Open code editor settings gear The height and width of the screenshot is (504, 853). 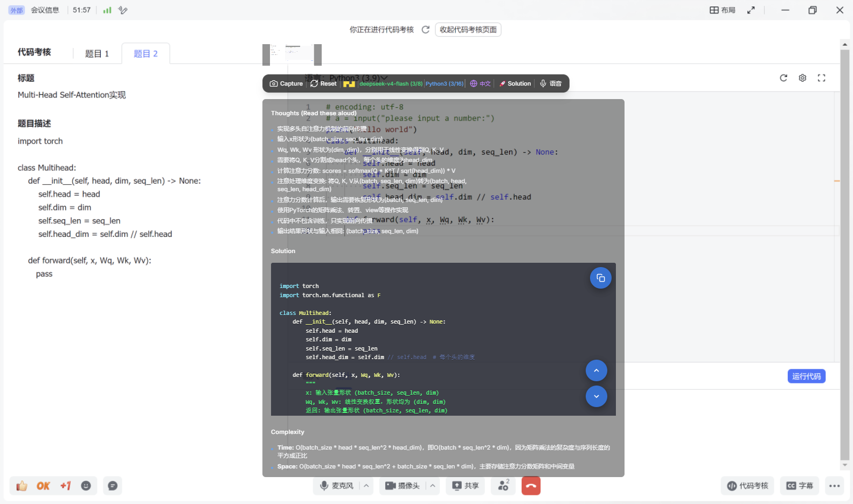(802, 78)
